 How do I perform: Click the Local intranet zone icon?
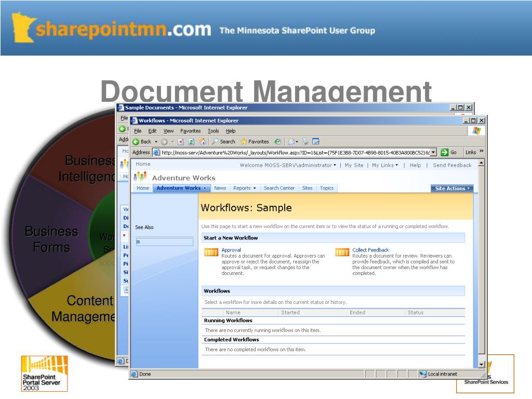[423, 374]
